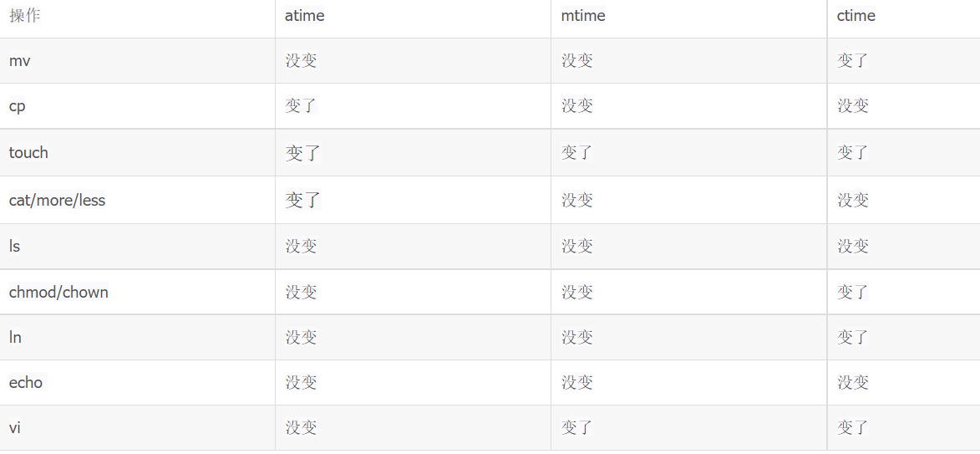The width and height of the screenshot is (980, 454).
Task: Click the ln operation cell
Action: [15, 338]
